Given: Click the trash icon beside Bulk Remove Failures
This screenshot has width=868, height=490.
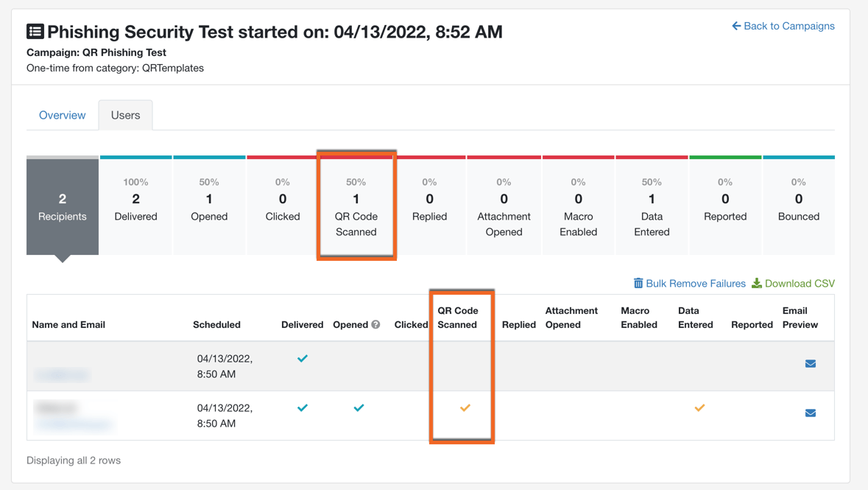Looking at the screenshot, I should click(x=638, y=283).
